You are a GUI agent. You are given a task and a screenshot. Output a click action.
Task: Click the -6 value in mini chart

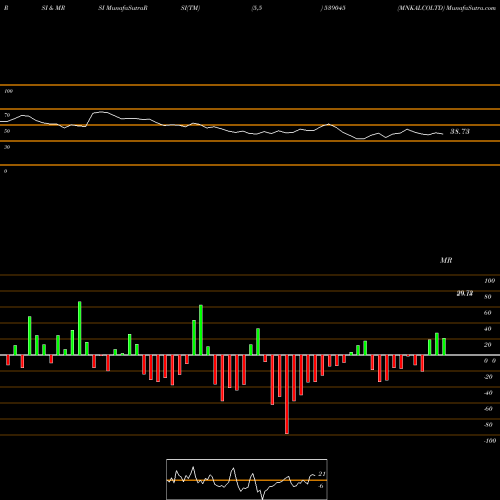coord(321,486)
